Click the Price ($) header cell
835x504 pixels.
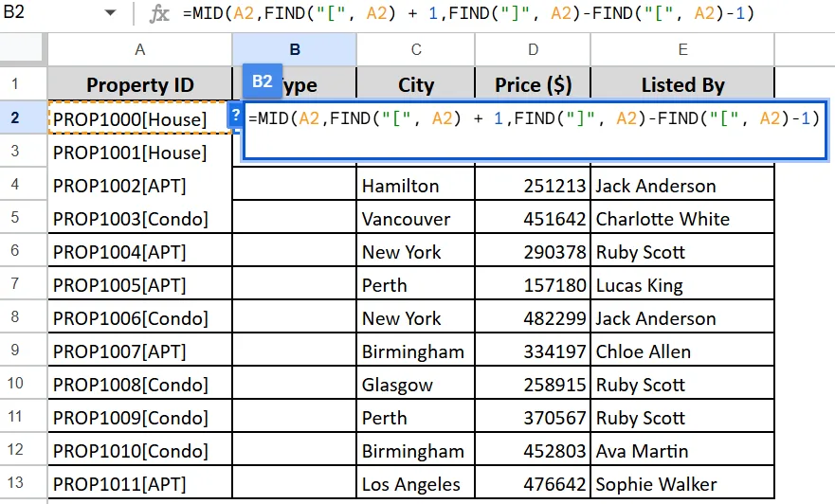coord(533,84)
